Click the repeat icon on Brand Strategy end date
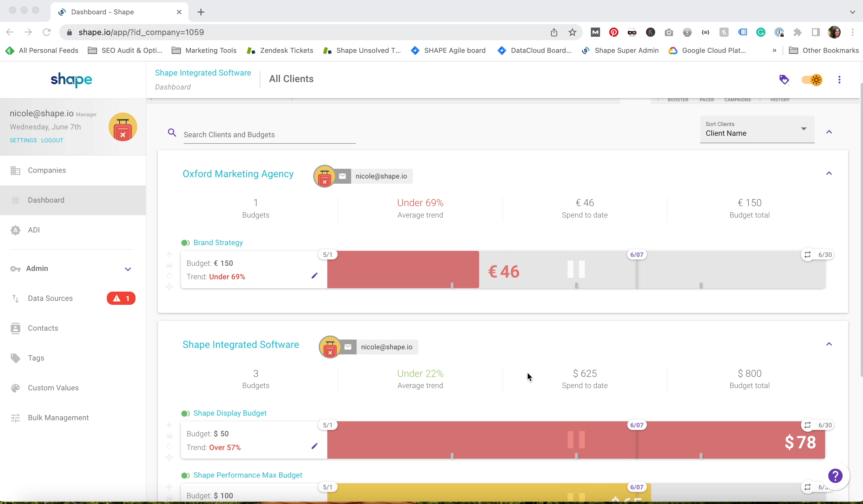 click(x=808, y=254)
